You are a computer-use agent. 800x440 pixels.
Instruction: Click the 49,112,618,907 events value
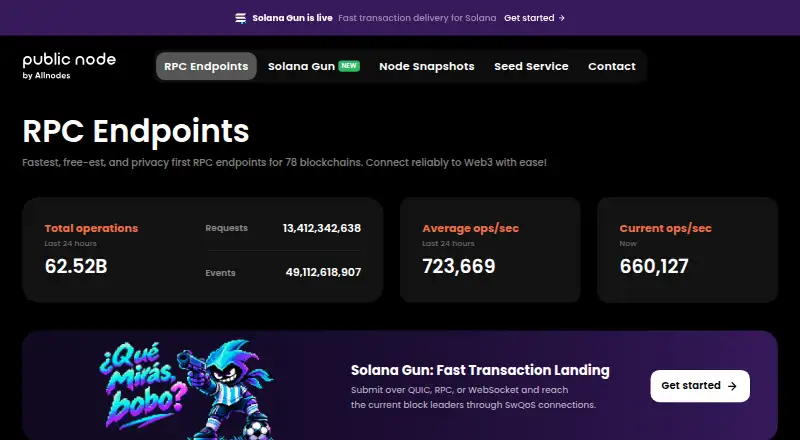[323, 273]
